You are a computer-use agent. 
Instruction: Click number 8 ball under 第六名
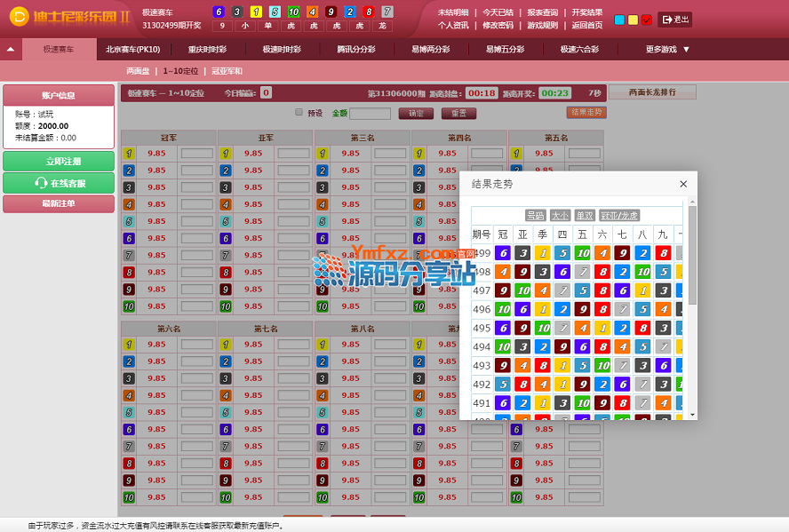click(x=128, y=464)
